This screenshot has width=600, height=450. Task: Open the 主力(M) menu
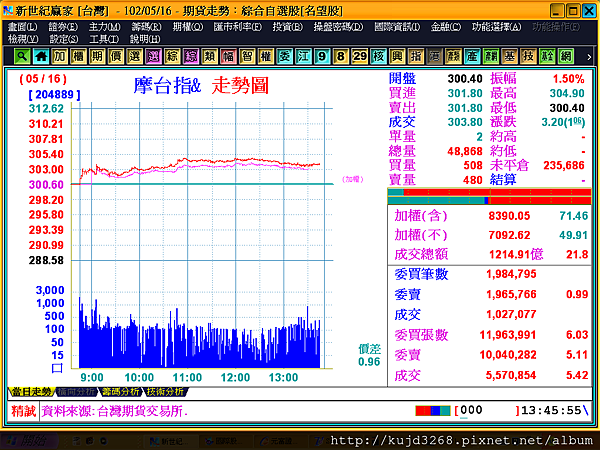(x=104, y=27)
